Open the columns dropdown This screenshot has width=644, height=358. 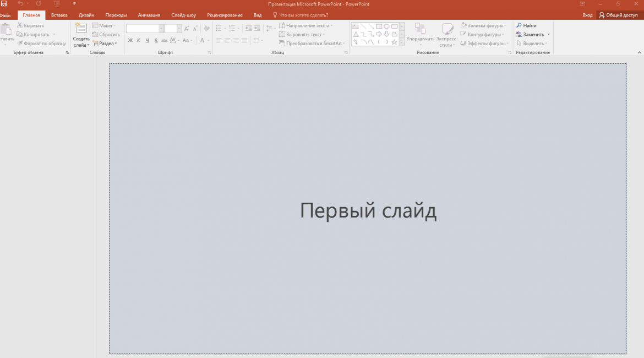(258, 40)
